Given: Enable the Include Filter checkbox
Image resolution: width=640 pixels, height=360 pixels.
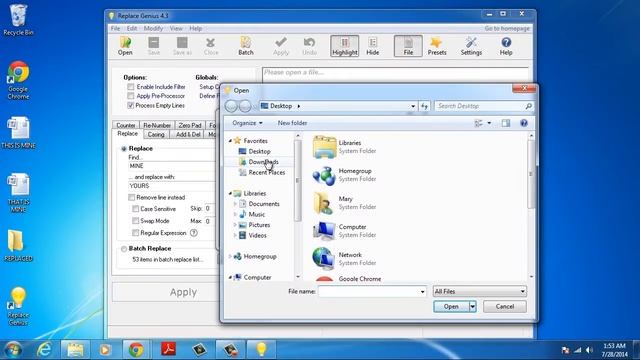Looking at the screenshot, I should pos(131,87).
